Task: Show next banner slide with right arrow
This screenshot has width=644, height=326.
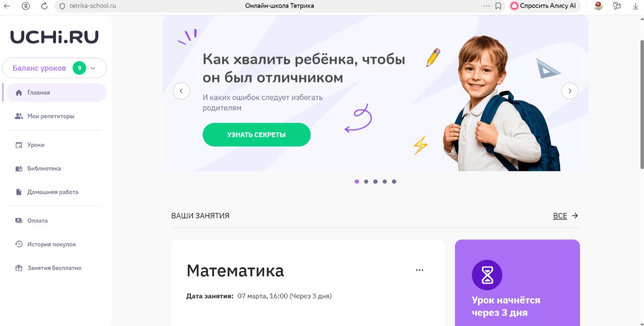Action: coord(570,91)
